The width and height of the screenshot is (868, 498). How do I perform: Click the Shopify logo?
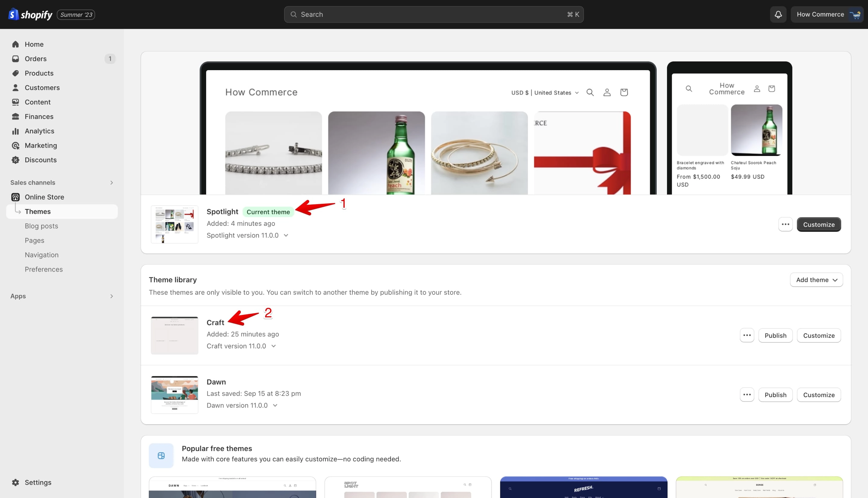[x=30, y=14]
